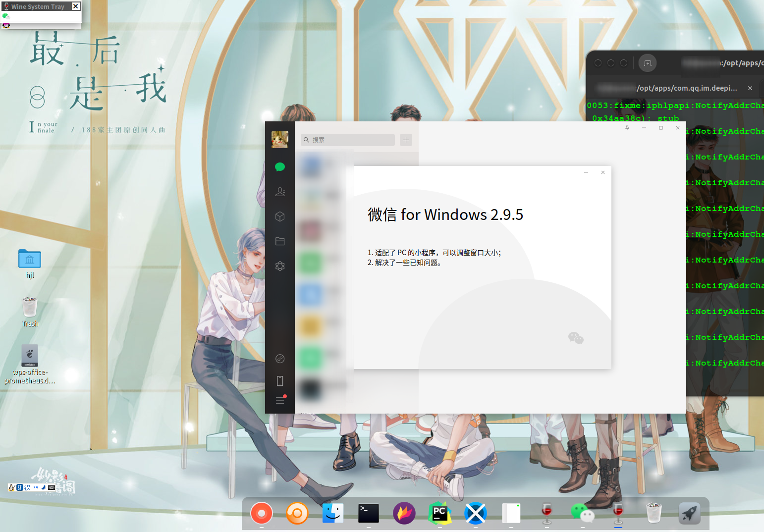Open the WeChat Chats tab icon
The height and width of the screenshot is (532, 764).
pyautogui.click(x=280, y=167)
